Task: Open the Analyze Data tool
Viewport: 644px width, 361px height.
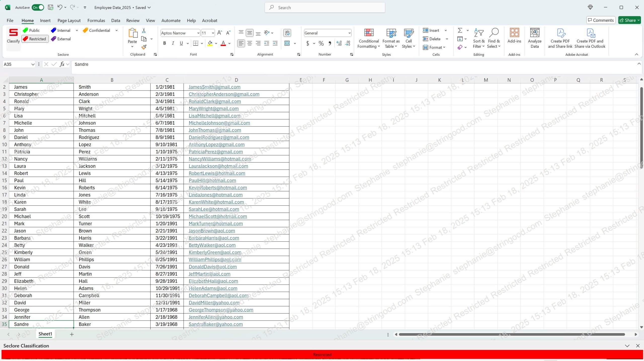Action: (x=535, y=38)
